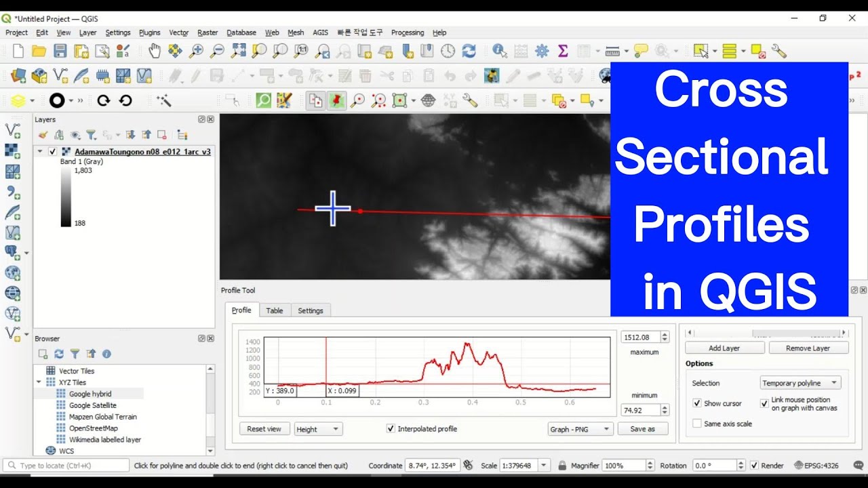Viewport: 868px width, 488px height.
Task: Click the Browser panel info icon
Action: (106, 354)
